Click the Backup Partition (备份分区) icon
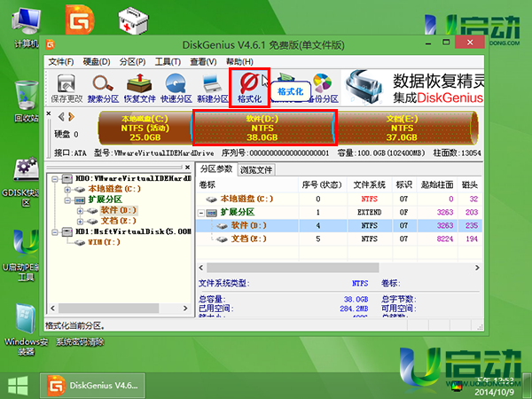532x399 pixels. pos(323,88)
